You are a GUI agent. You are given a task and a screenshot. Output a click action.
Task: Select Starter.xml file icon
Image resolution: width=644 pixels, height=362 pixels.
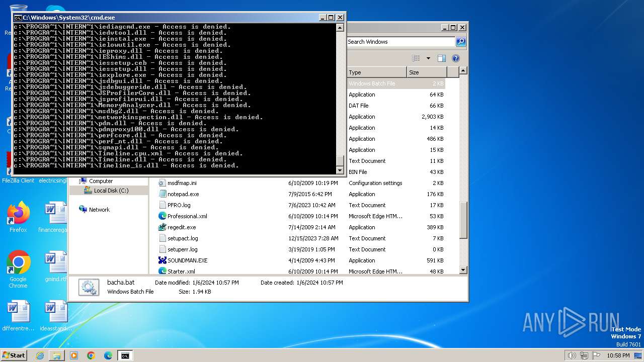[x=162, y=271]
